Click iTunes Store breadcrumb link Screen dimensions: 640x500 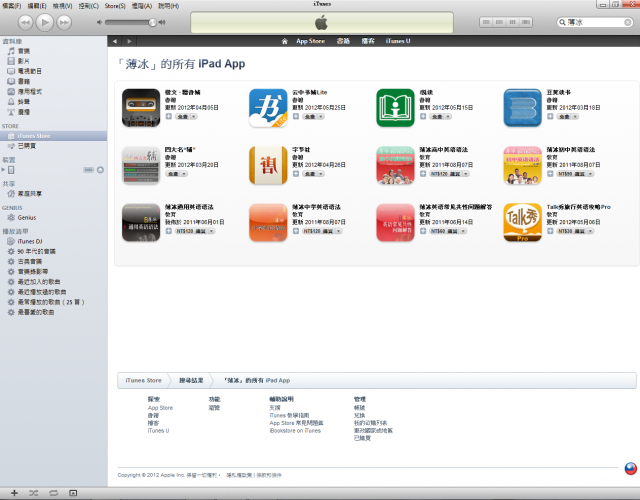(143, 380)
